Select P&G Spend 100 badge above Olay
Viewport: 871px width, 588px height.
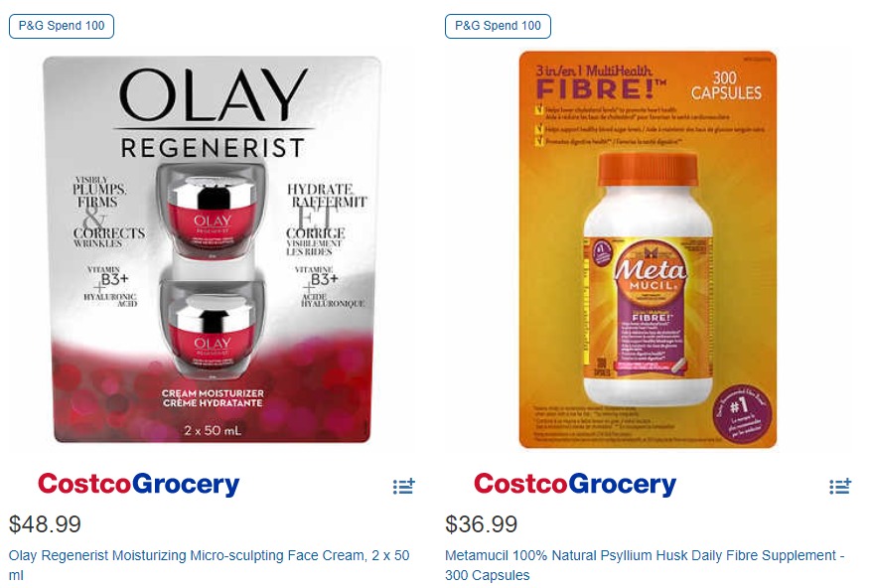62,26
